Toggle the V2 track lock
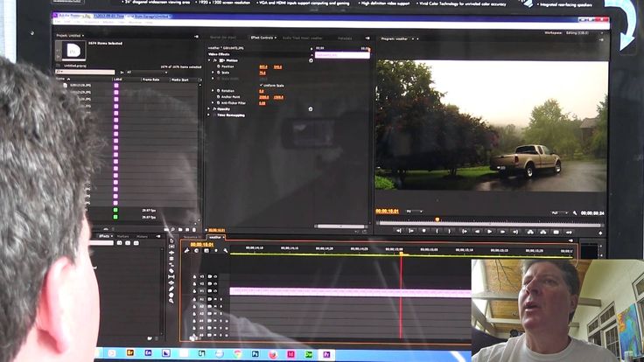The image size is (644, 362). click(x=194, y=283)
